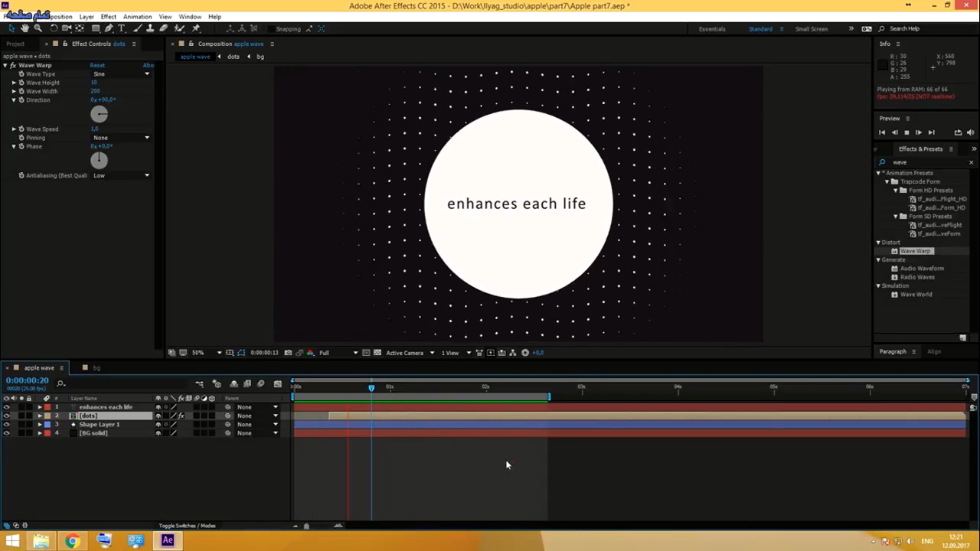Viewport: 980px width, 551px height.
Task: Open the resolution Full dropdown
Action: [x=338, y=353]
